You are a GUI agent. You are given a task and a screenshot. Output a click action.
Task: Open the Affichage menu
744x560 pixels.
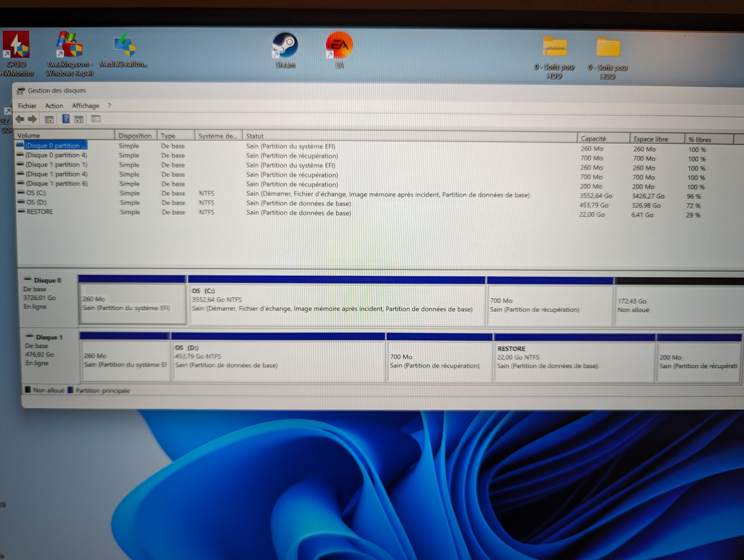(86, 106)
